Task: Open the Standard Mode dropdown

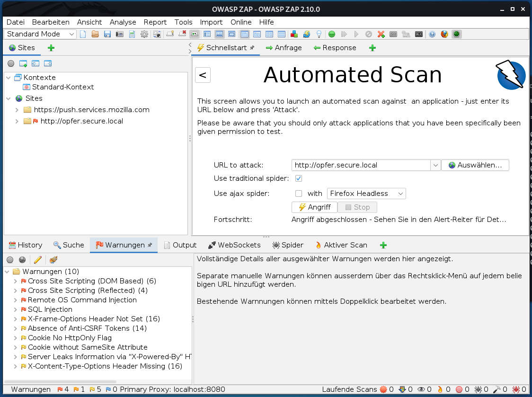Action: pyautogui.click(x=40, y=34)
